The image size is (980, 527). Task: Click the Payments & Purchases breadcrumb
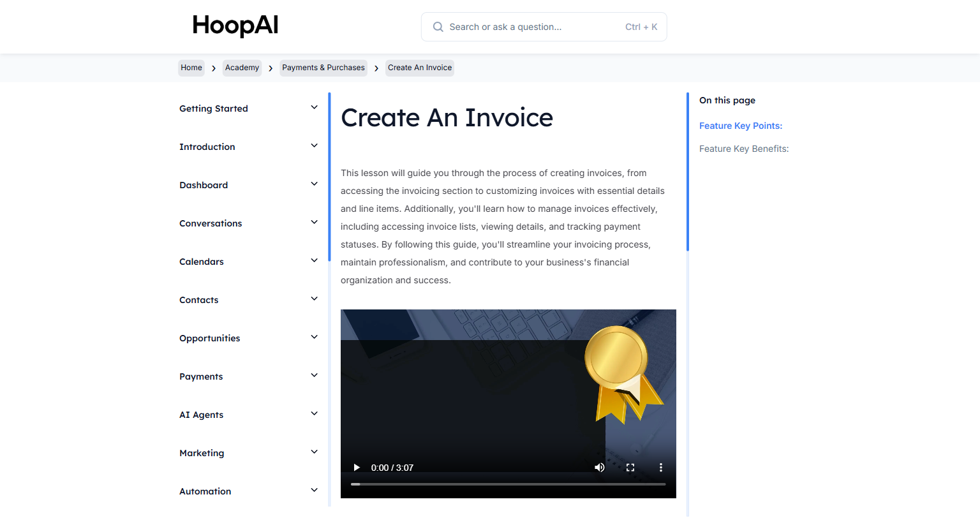click(323, 67)
